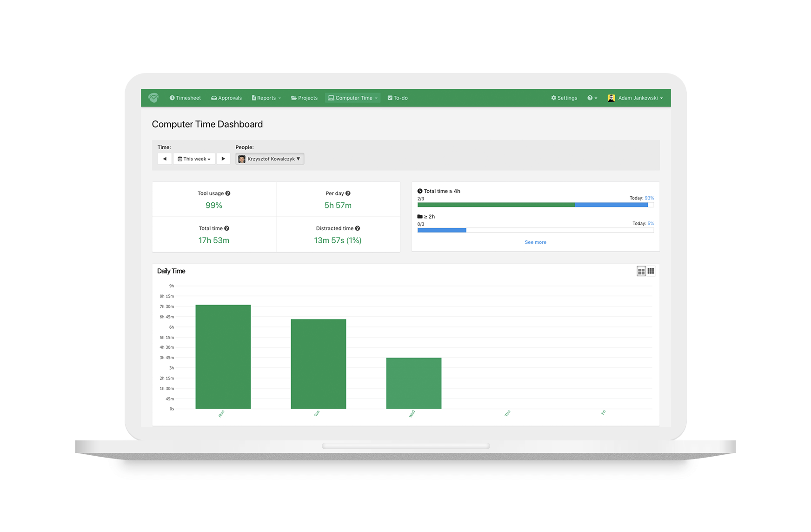Open the This week date range dropdown

194,159
